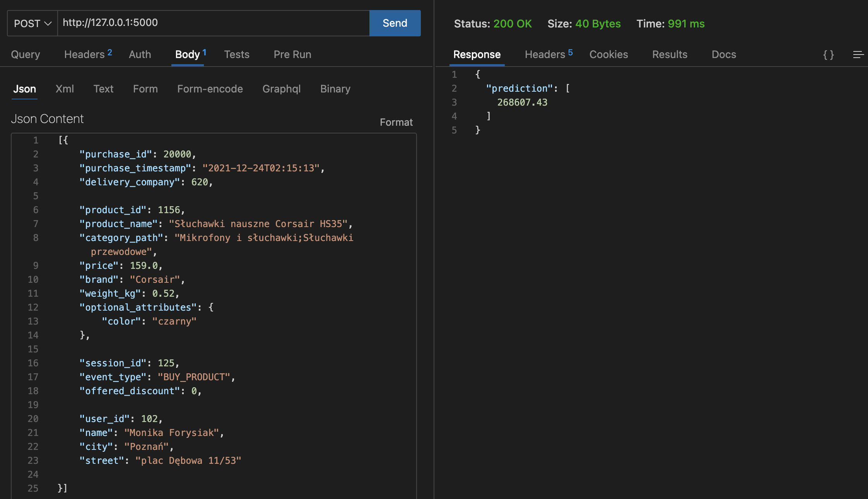868x499 pixels.
Task: Click the "brand": "Corsair" line
Action: (x=132, y=280)
